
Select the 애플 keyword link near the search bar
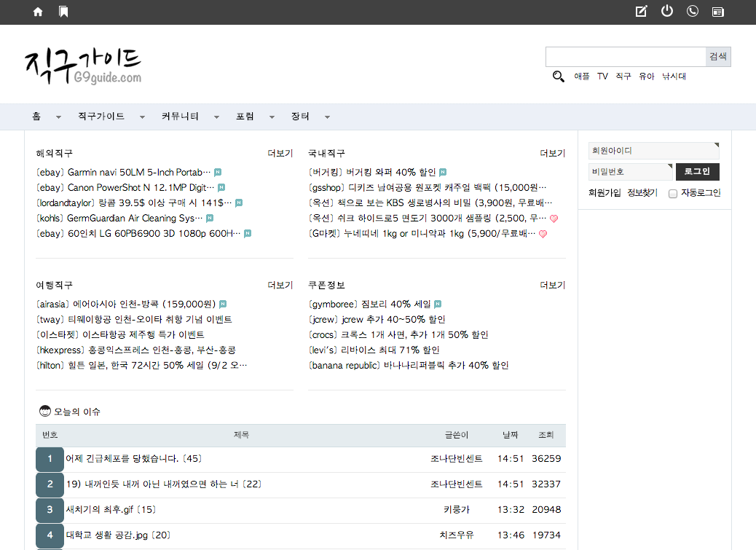[580, 76]
